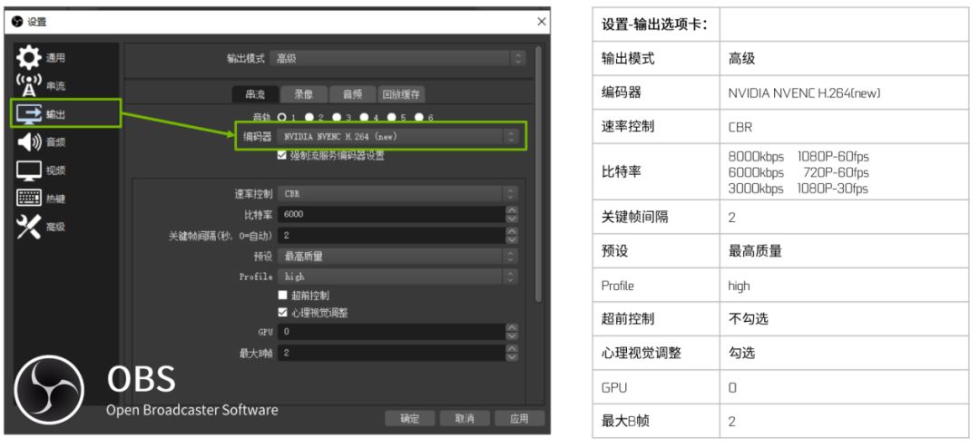Click the 应用 Apply button
Screen dimensions: 980x448
pyautogui.click(x=519, y=419)
